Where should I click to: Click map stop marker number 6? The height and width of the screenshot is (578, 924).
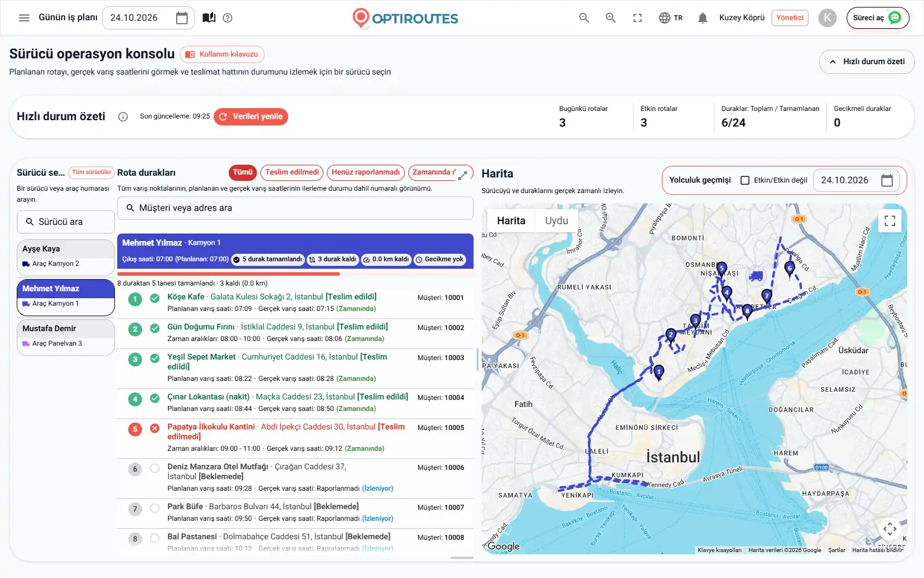click(789, 269)
